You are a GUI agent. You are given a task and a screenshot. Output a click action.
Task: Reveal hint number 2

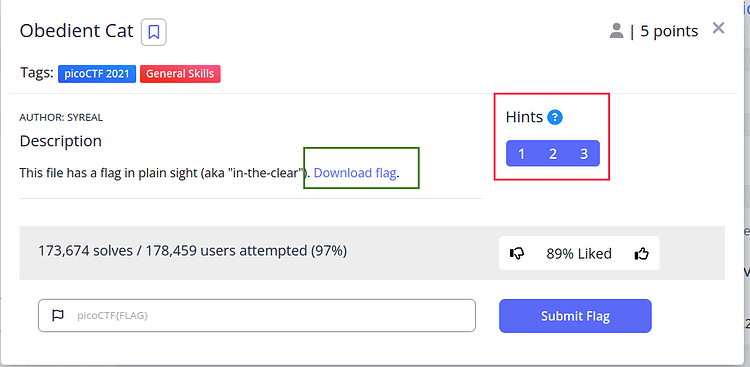click(x=553, y=154)
